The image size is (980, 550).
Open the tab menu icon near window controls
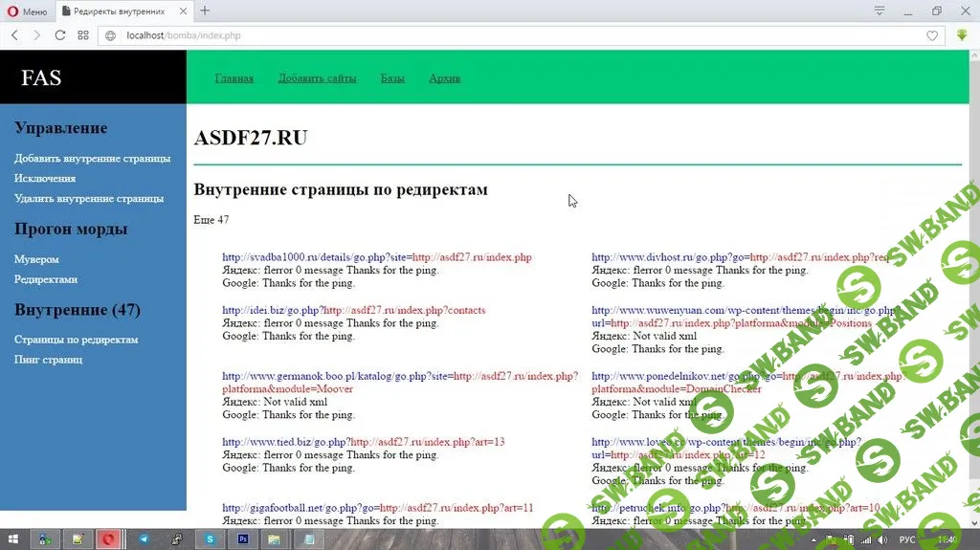click(880, 11)
